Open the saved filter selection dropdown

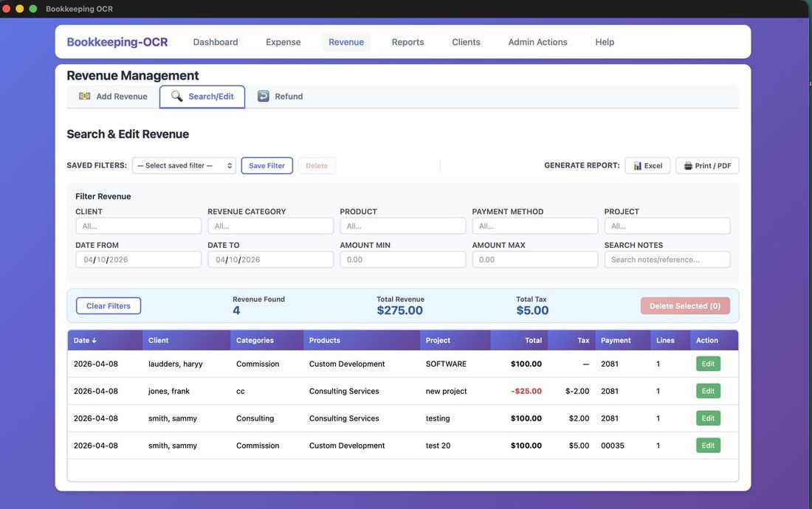click(184, 165)
